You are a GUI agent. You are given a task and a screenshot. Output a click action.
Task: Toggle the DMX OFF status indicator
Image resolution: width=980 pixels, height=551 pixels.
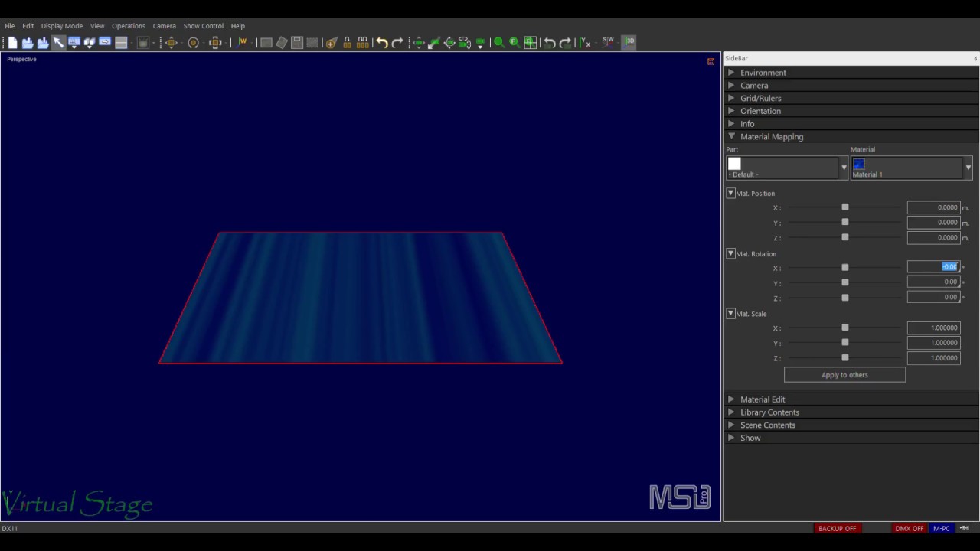click(x=910, y=529)
